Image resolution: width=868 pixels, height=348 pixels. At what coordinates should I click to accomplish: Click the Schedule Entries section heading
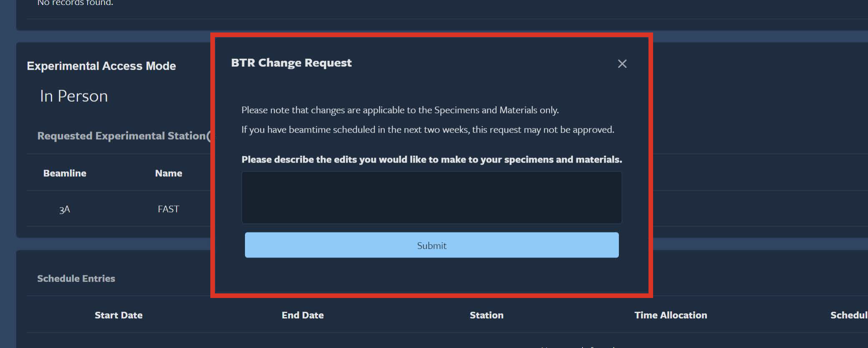pyautogui.click(x=76, y=278)
